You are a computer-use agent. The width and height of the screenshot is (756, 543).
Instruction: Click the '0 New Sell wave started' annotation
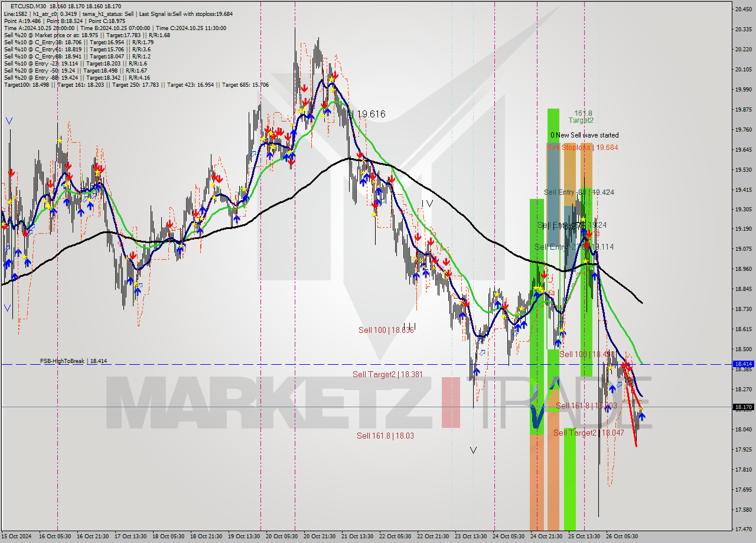pyautogui.click(x=585, y=135)
